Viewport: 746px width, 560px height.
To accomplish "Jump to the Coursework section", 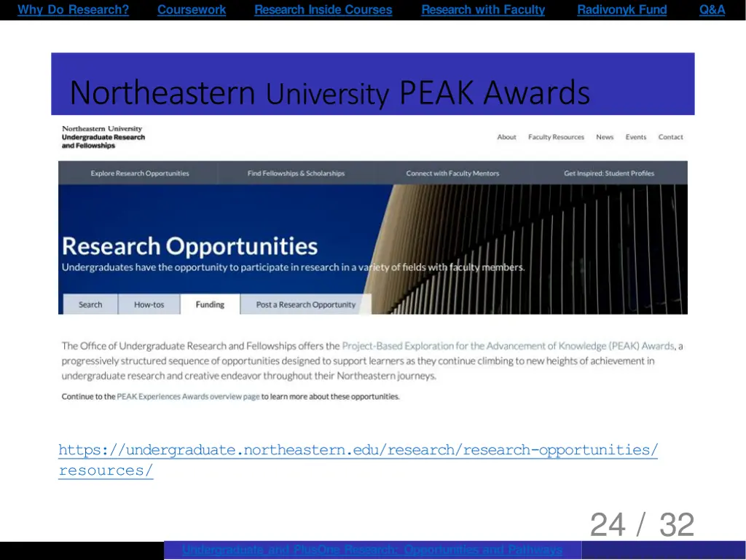I will pos(192,9).
